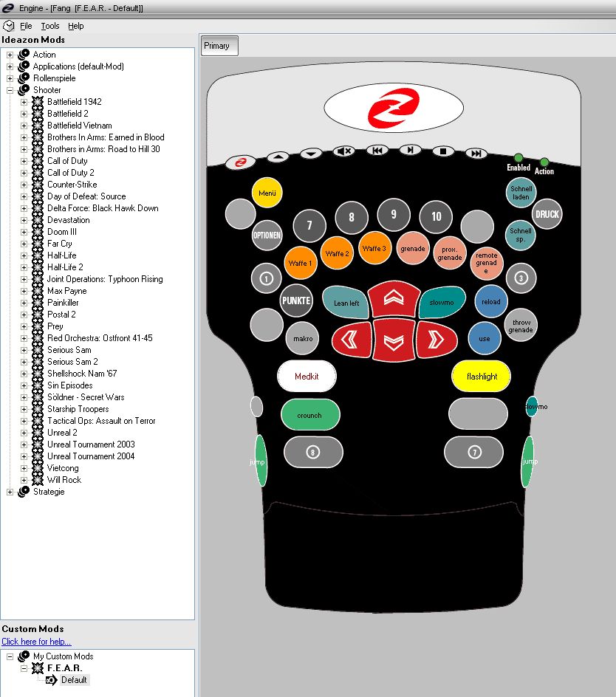Open the 'Click here for help...' link
Image resolution: width=616 pixels, height=697 pixels.
(36, 642)
